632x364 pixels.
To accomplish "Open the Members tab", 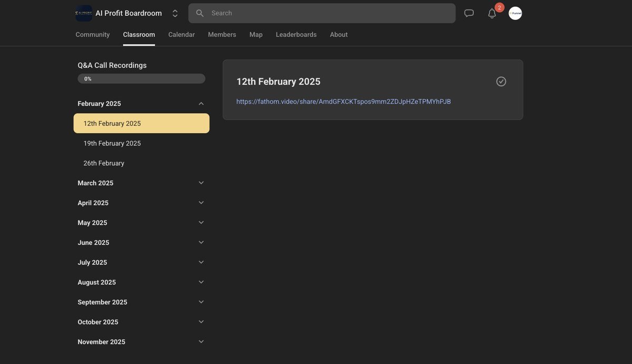I will pos(222,35).
